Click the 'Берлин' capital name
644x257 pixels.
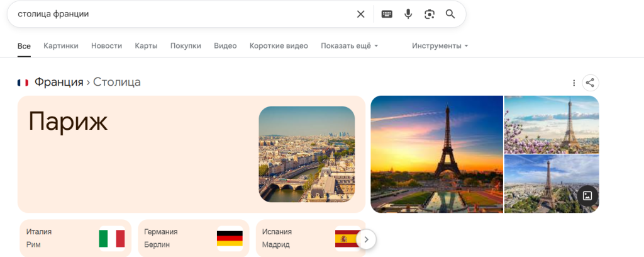[157, 245]
